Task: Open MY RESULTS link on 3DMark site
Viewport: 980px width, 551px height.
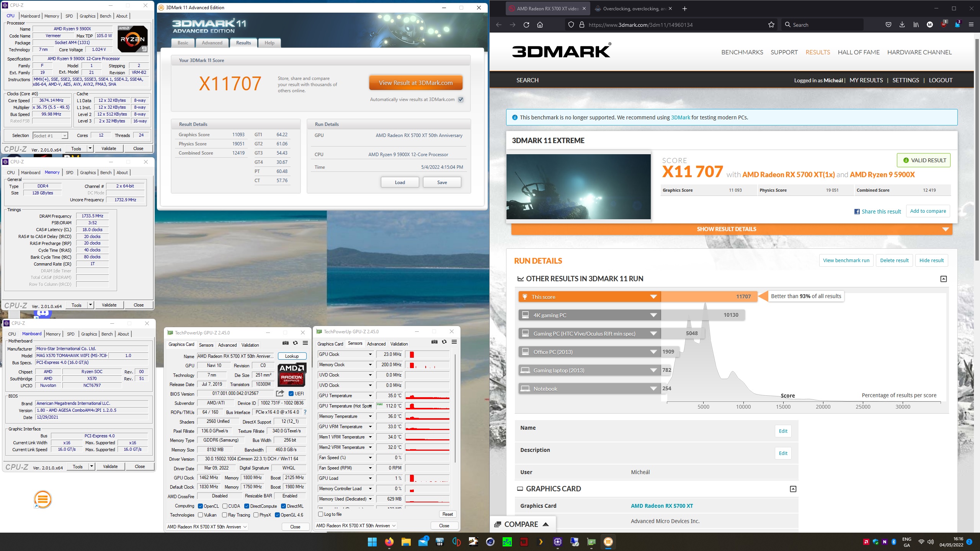Action: tap(866, 80)
